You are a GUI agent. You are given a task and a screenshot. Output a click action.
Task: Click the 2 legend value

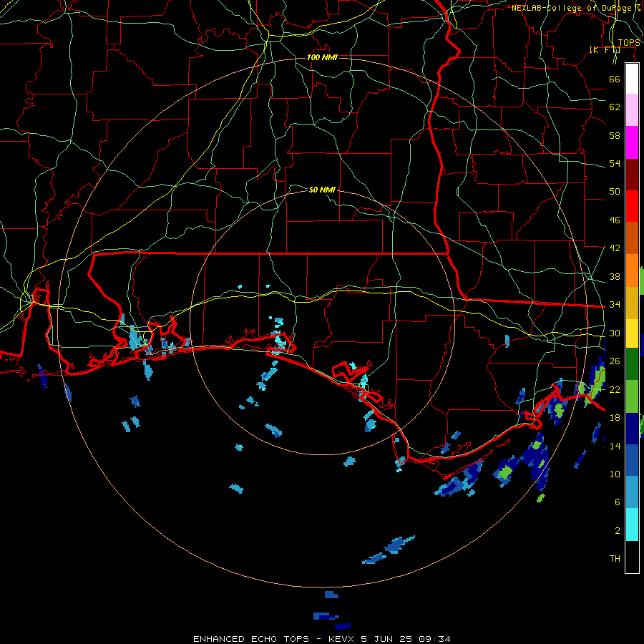(x=618, y=531)
